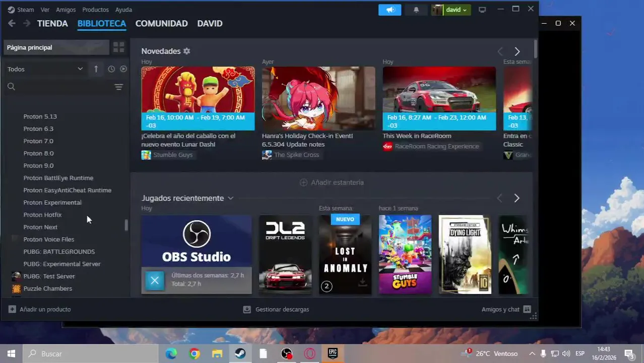This screenshot has width=644, height=363.
Task: Select PUBG: BATTLEGROUNDS in list
Action: point(59,252)
